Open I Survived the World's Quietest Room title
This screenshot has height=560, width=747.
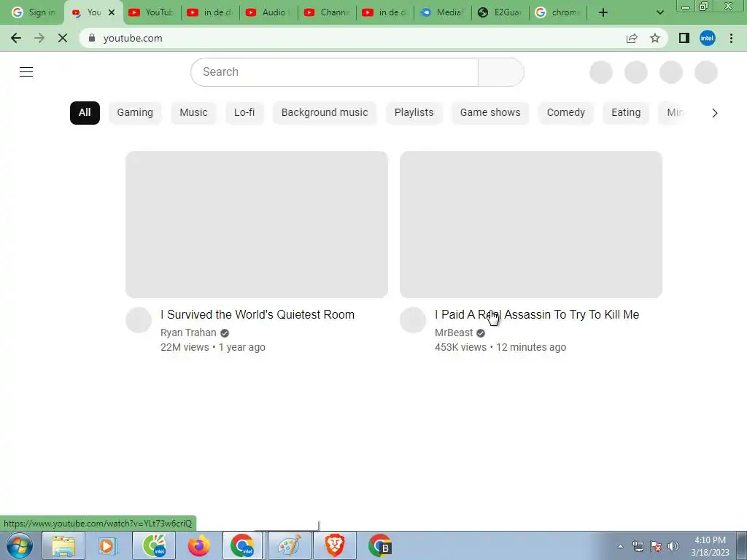click(258, 315)
